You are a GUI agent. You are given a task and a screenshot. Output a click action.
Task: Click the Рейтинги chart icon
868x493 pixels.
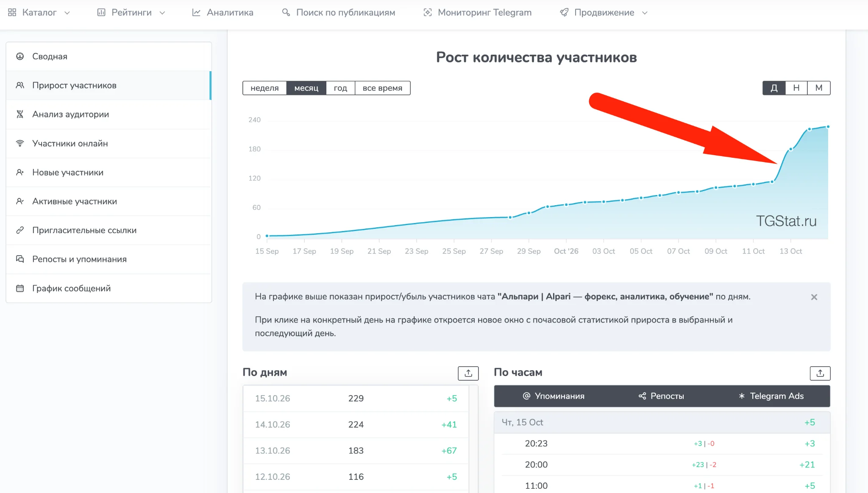tap(101, 13)
